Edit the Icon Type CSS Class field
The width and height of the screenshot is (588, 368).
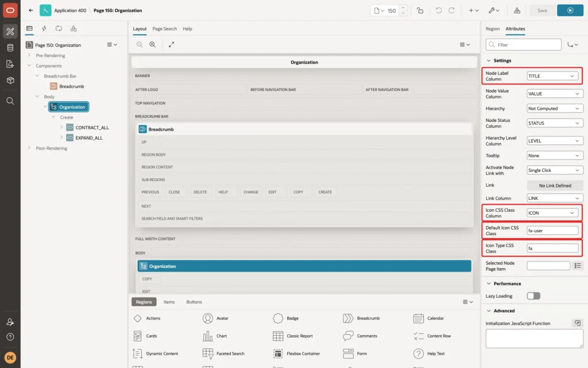point(552,248)
